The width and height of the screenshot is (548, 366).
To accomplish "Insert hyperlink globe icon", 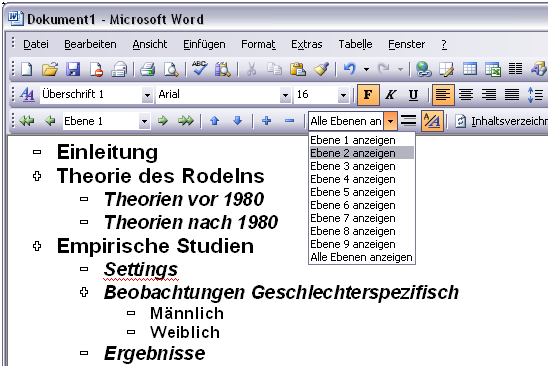I will [424, 69].
